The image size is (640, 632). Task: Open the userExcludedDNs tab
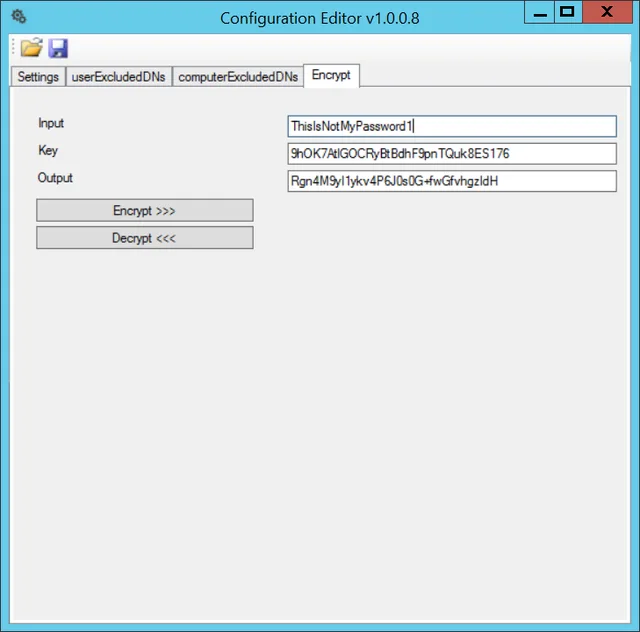[x=118, y=77]
